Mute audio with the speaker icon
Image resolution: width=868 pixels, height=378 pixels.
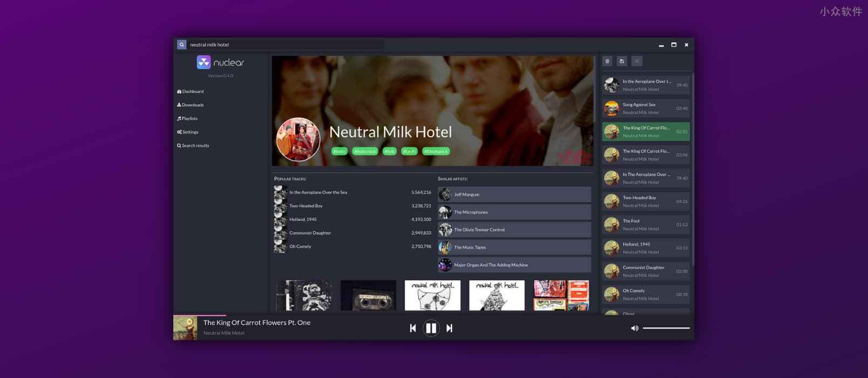[635, 328]
